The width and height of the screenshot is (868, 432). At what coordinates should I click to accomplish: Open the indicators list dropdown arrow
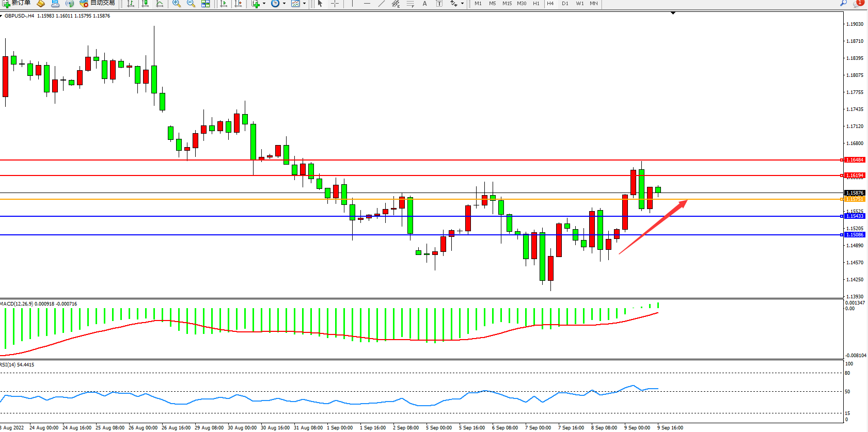point(264,4)
